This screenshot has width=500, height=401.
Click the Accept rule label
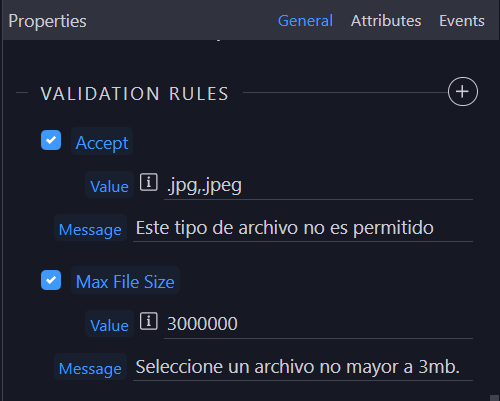coord(102,141)
